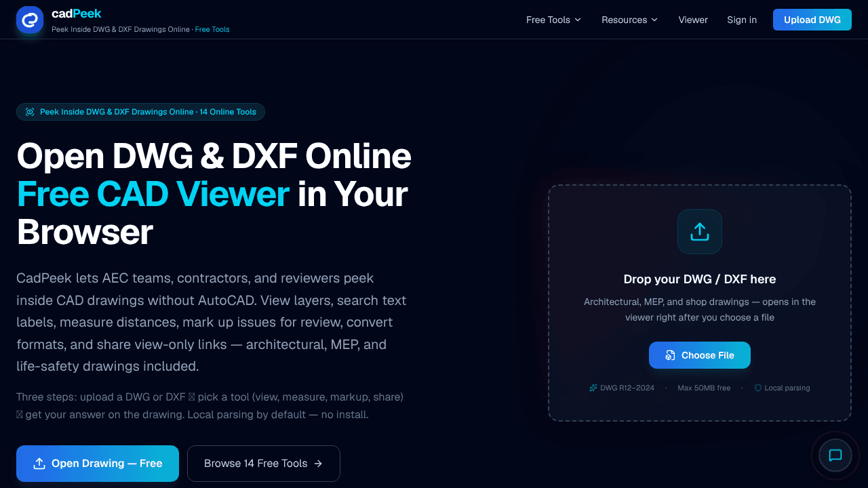Image resolution: width=868 pixels, height=488 pixels.
Task: Go to the Sign in page
Action: tap(742, 20)
